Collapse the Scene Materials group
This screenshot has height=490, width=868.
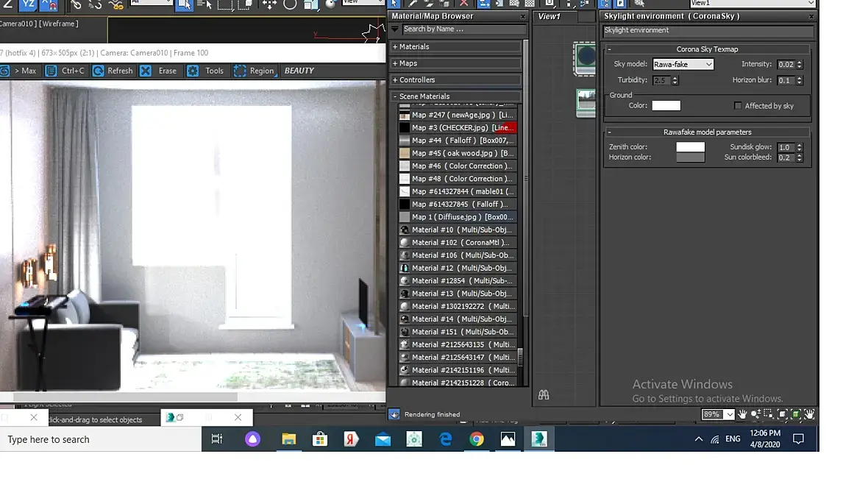click(x=455, y=96)
